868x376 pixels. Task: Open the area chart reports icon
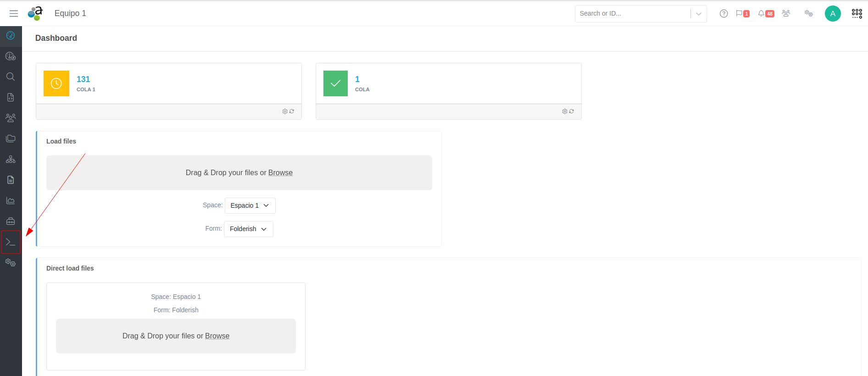(x=11, y=200)
